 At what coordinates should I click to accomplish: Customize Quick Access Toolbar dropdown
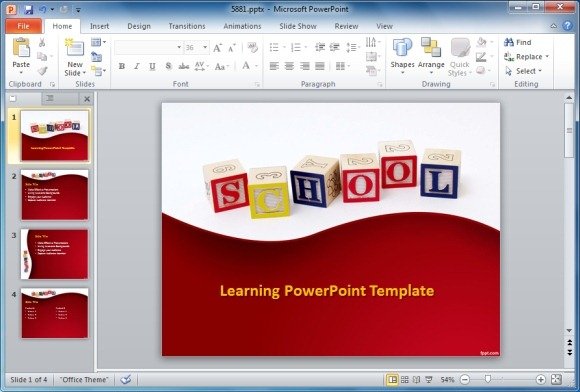point(78,10)
